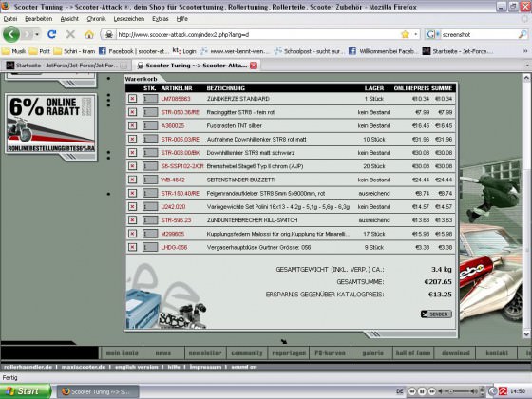Open the impressum footer link
This screenshot has height=399, width=532.
coord(205,367)
